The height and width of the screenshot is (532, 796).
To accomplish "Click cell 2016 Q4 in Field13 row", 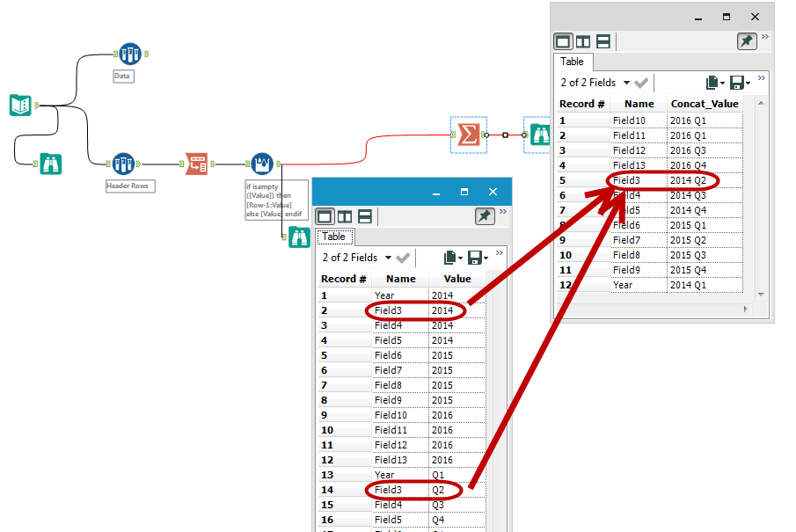I will (705, 165).
